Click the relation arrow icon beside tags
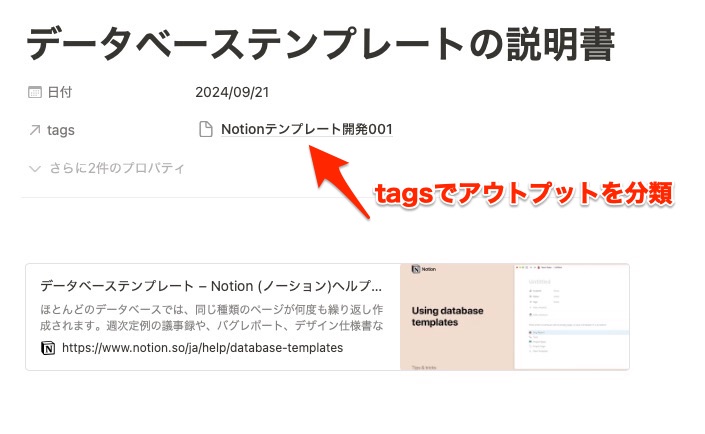705x434 pixels. point(35,130)
